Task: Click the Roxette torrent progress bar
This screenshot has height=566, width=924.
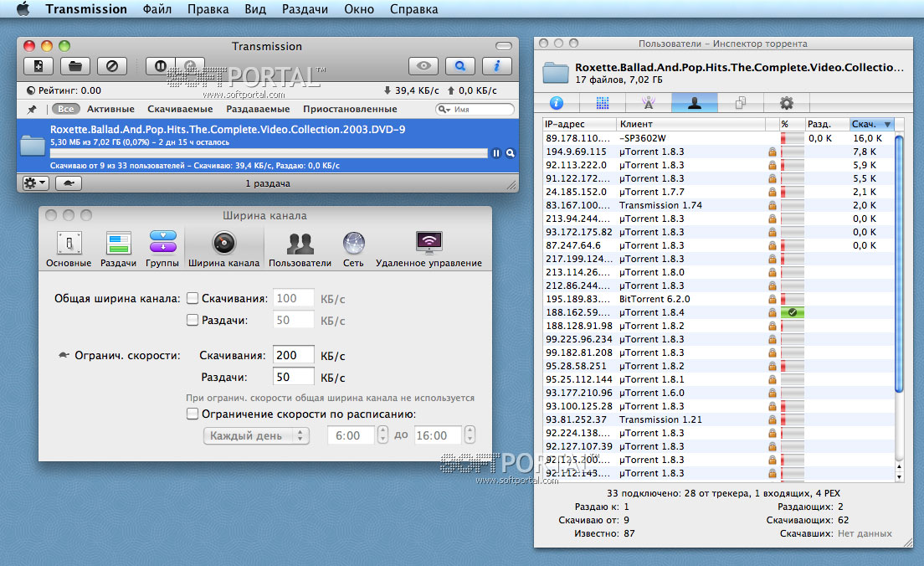Action: (x=269, y=153)
